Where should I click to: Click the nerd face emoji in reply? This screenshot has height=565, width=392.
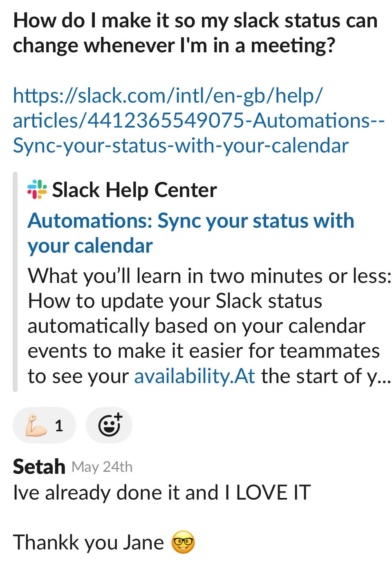point(183,543)
